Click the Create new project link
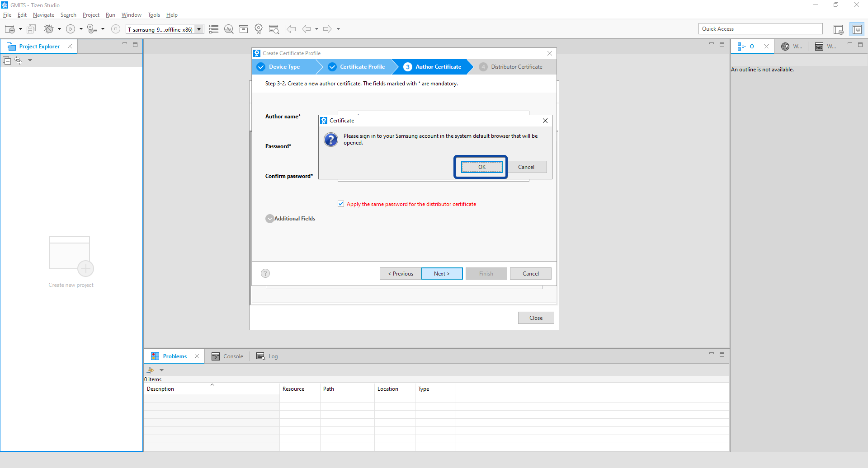868x468 pixels. pos(71,285)
